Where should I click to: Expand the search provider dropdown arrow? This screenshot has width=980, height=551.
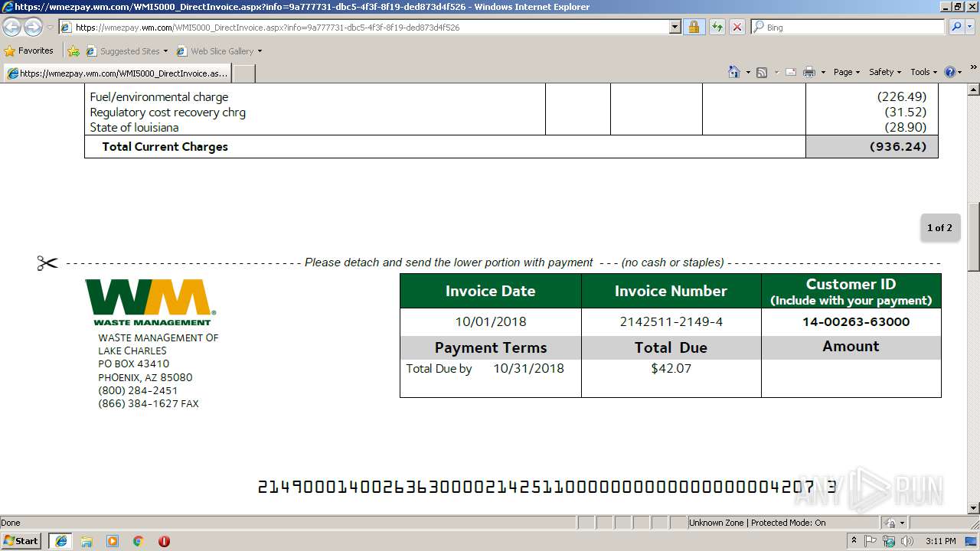click(x=972, y=27)
